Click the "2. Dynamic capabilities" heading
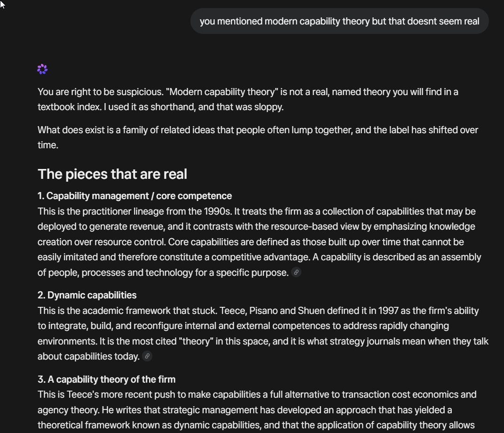This screenshot has width=504, height=433. click(x=87, y=295)
